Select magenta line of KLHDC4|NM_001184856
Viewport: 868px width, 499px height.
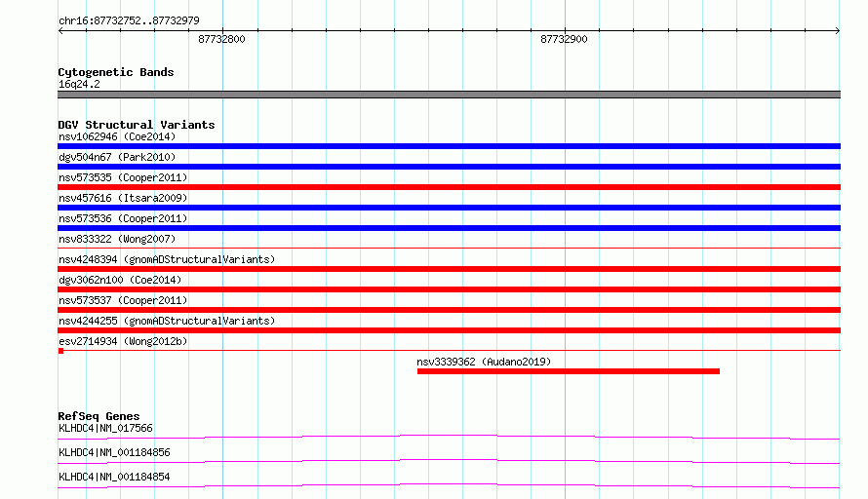(x=449, y=461)
